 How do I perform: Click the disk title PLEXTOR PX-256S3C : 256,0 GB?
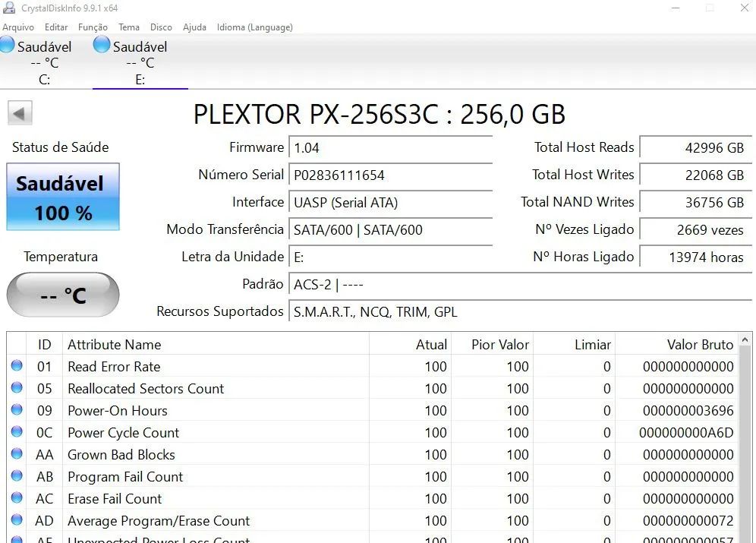(x=379, y=115)
